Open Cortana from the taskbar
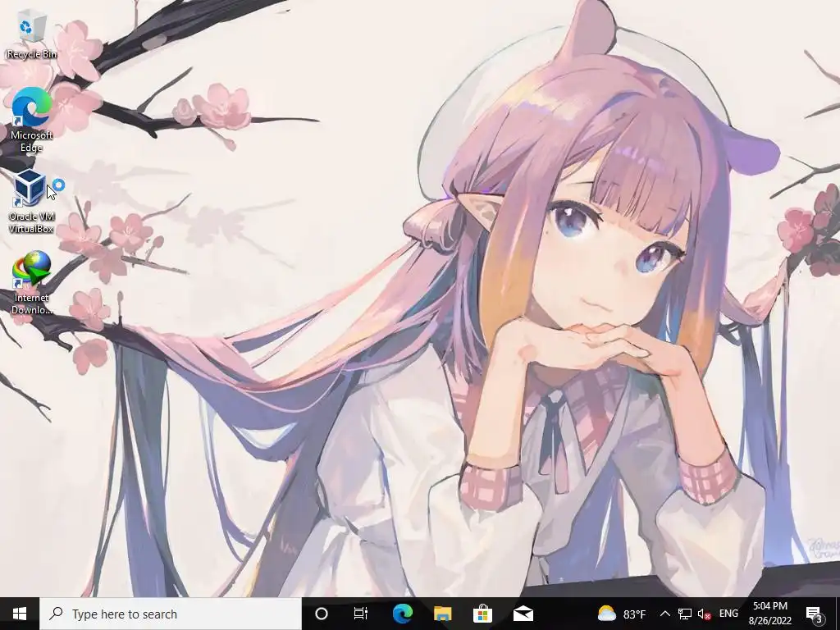Image resolution: width=840 pixels, height=630 pixels. 321,614
